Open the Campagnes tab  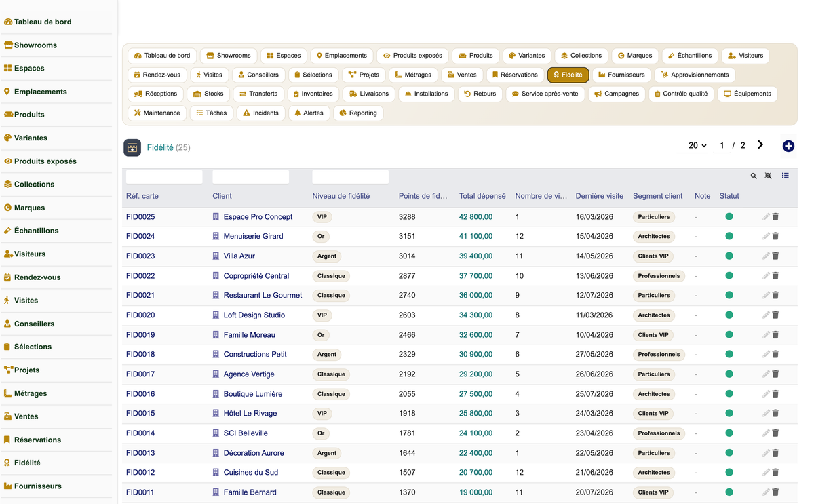click(x=616, y=94)
